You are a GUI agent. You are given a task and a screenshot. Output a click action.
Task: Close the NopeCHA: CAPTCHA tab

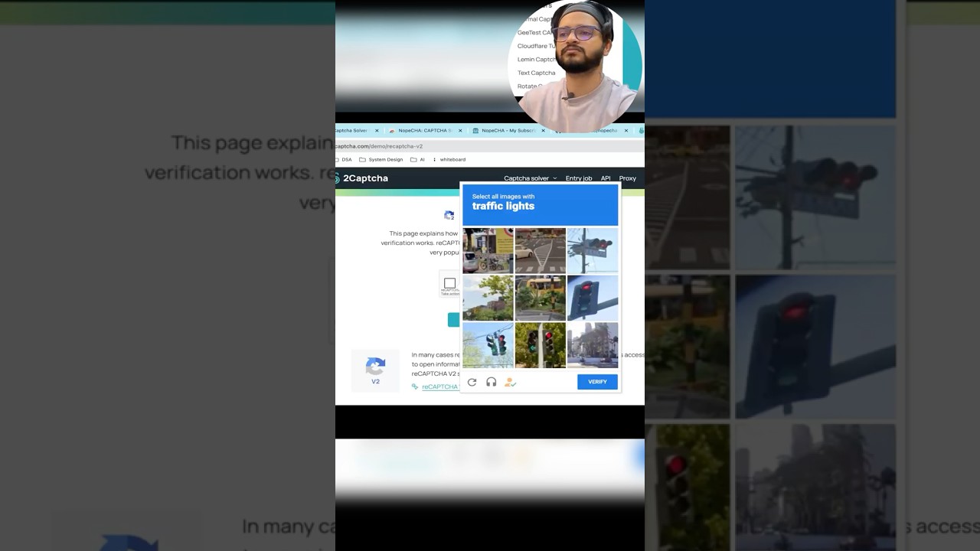pos(459,131)
